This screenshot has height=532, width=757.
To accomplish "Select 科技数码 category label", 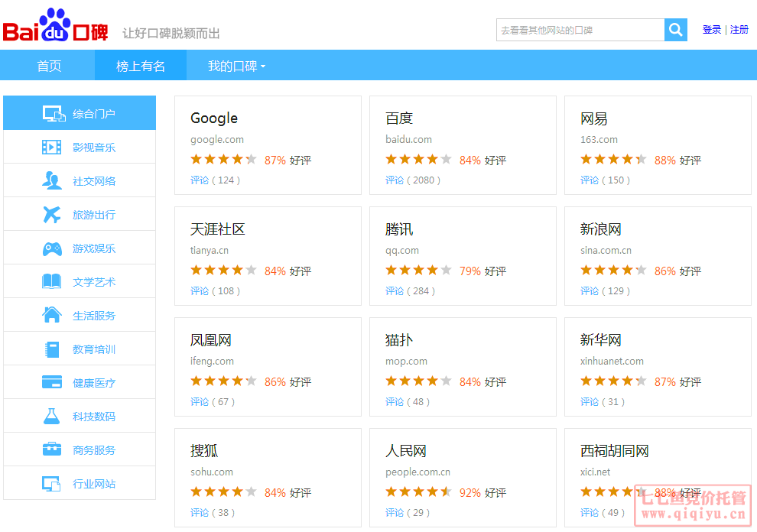I will pos(93,417).
